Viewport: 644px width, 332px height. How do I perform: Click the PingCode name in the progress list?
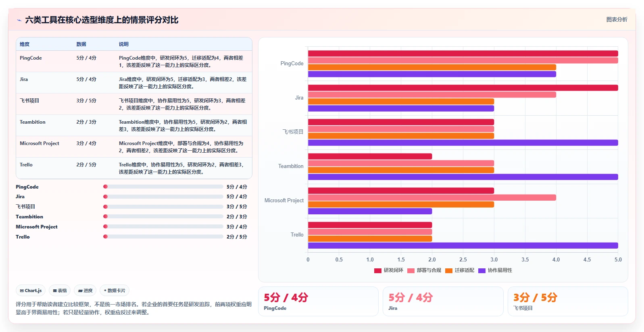(x=27, y=187)
